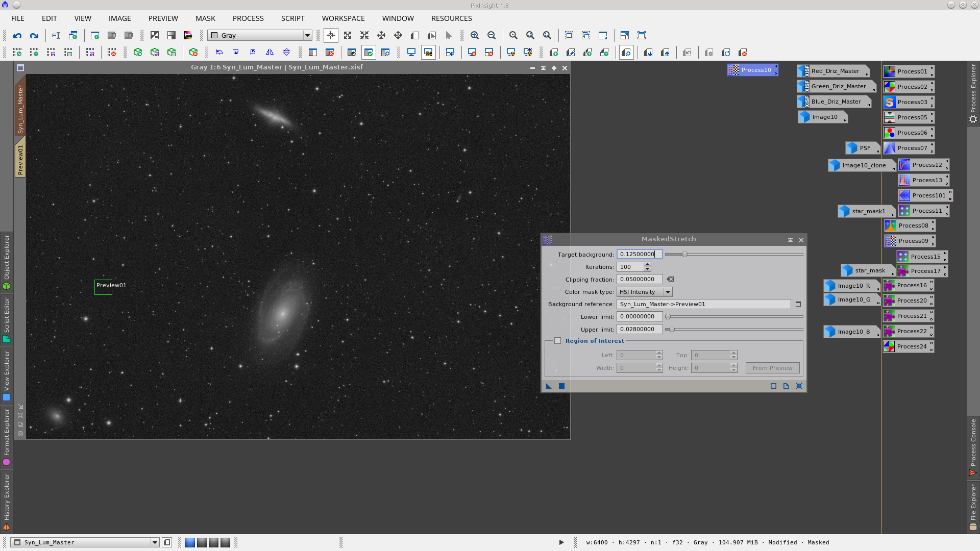Select the Undo icon in the toolbar
980x551 pixels.
17,36
